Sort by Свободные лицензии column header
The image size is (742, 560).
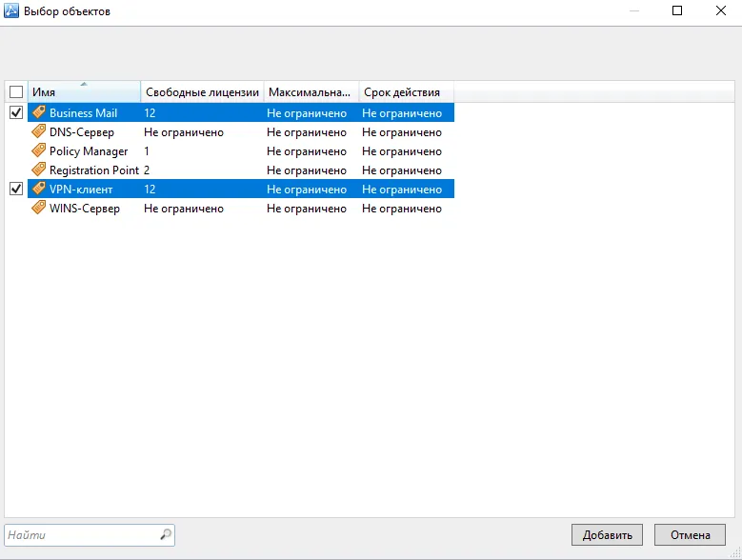202,91
